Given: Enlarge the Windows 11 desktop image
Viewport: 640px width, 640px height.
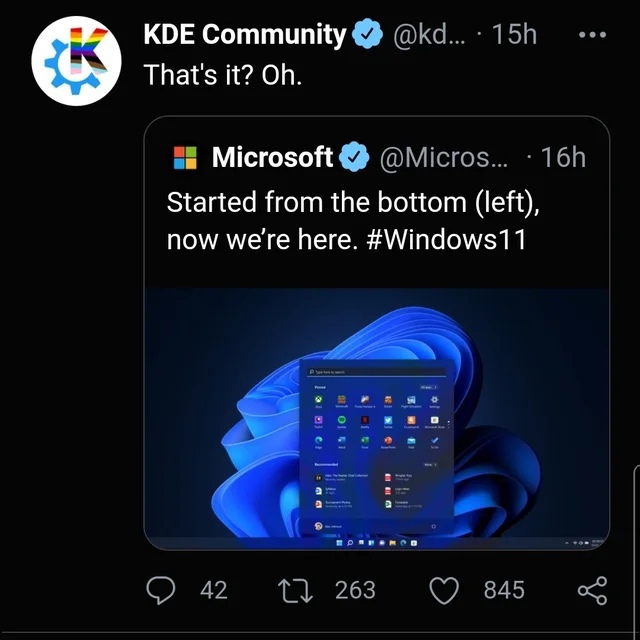Looking at the screenshot, I should 376,418.
